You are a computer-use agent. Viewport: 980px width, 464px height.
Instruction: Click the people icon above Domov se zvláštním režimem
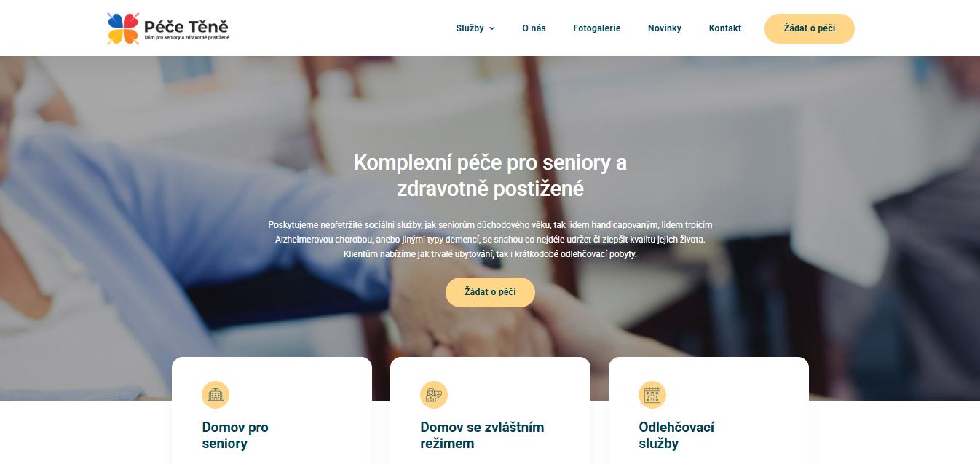click(x=434, y=395)
